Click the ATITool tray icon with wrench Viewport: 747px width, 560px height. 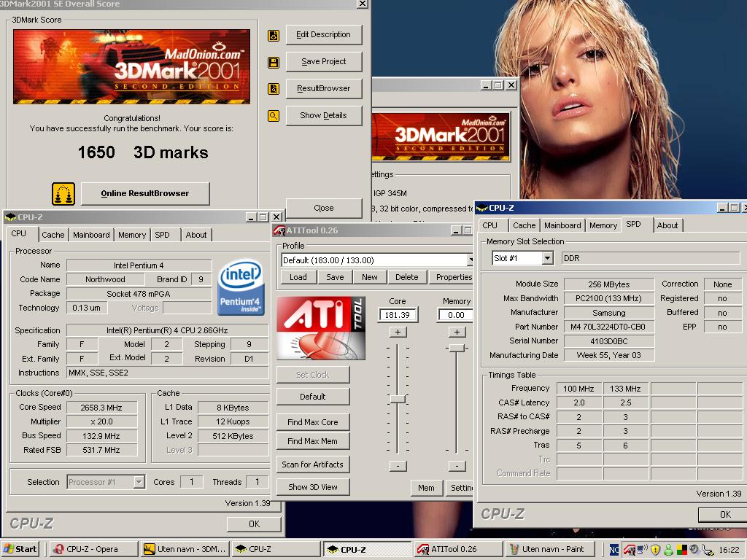[630, 550]
